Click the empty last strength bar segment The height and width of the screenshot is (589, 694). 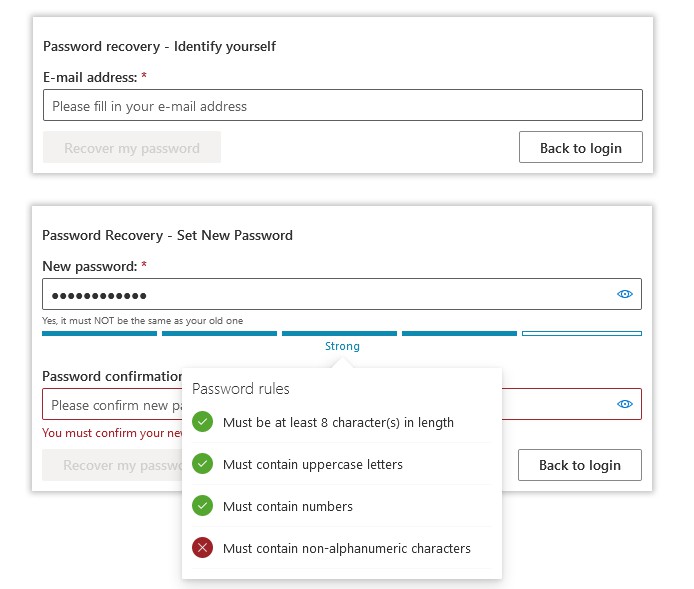click(581, 333)
